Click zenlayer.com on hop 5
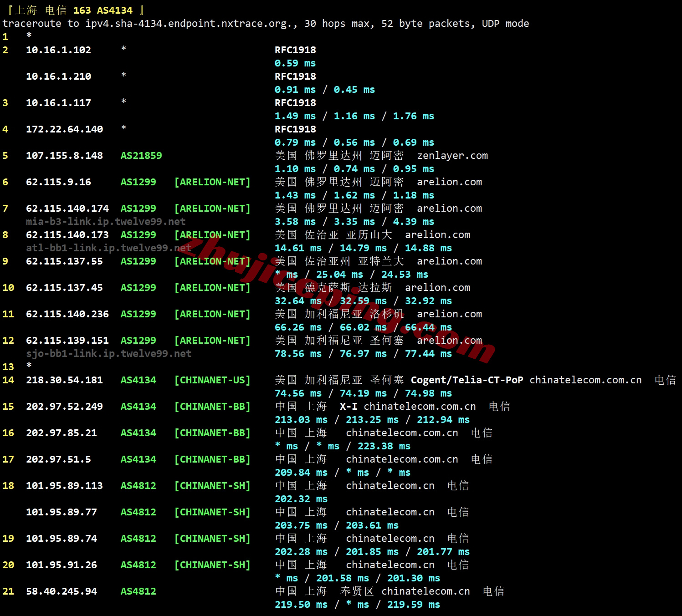 452,156
